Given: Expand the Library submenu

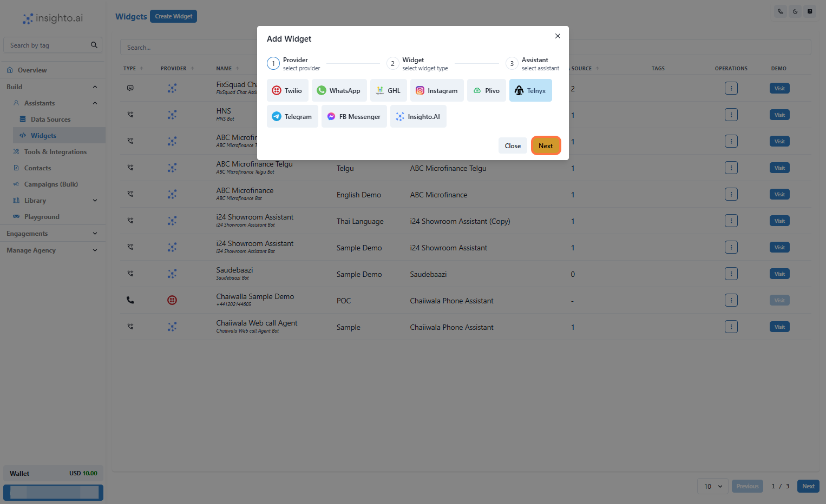Looking at the screenshot, I should pos(55,201).
